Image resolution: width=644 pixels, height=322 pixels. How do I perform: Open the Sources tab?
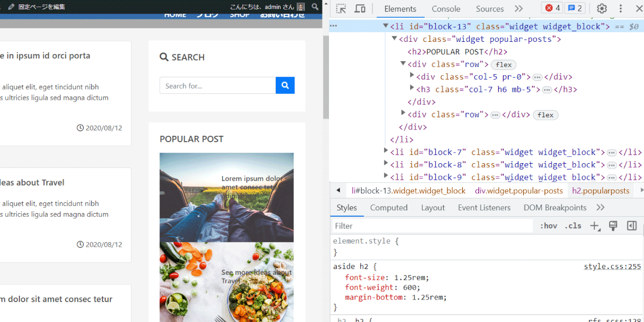pos(489,9)
